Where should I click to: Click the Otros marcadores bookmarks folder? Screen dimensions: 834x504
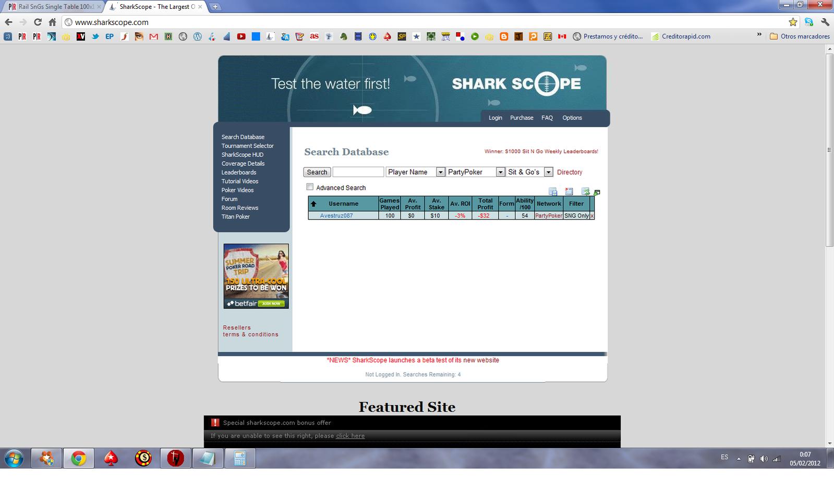800,36
